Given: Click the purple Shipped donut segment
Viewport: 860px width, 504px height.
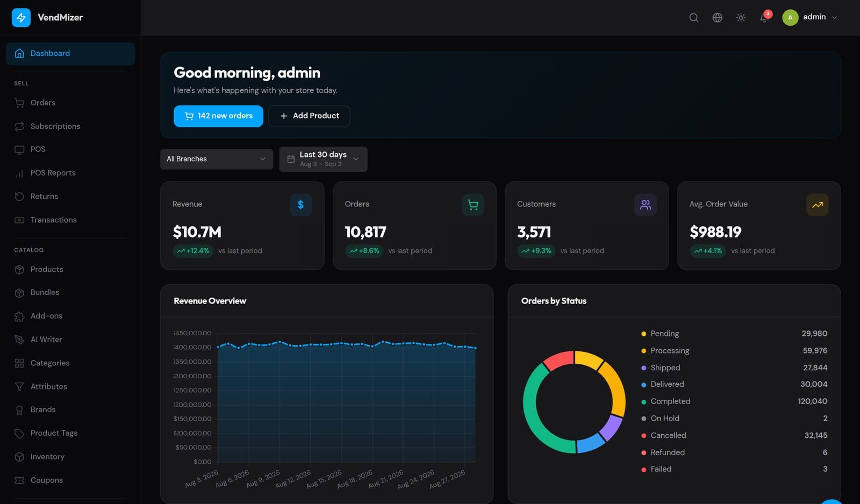Looking at the screenshot, I should click(611, 428).
